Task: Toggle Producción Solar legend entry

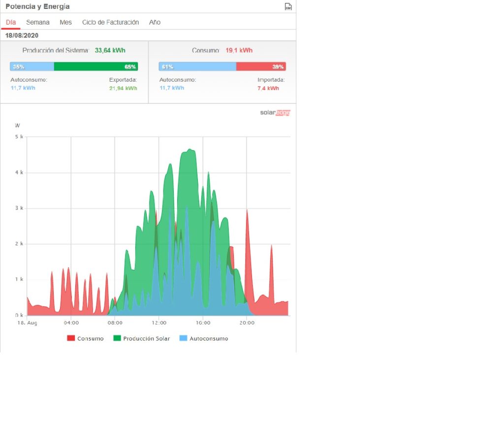Action: (146, 339)
